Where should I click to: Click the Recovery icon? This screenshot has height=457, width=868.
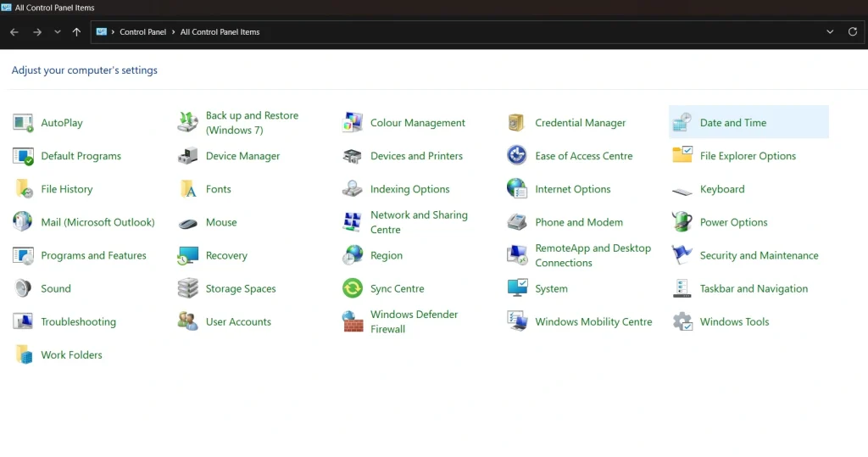tap(187, 255)
